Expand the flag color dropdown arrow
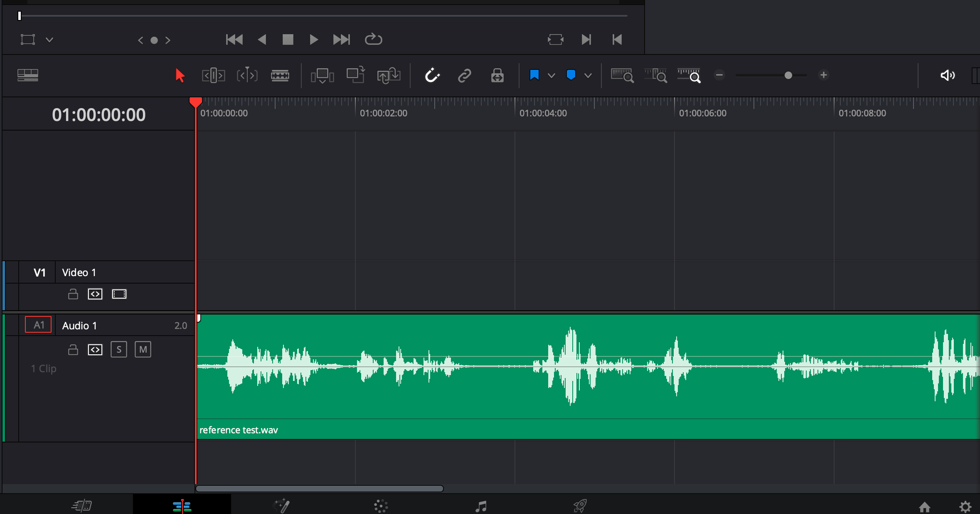Viewport: 980px width, 514px height. (551, 75)
